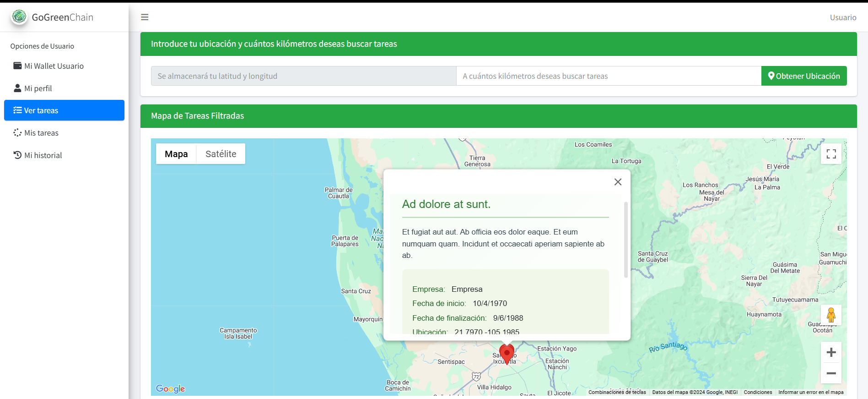Click the Ad dolore at sunt. title
The width and height of the screenshot is (868, 399).
coord(446,204)
